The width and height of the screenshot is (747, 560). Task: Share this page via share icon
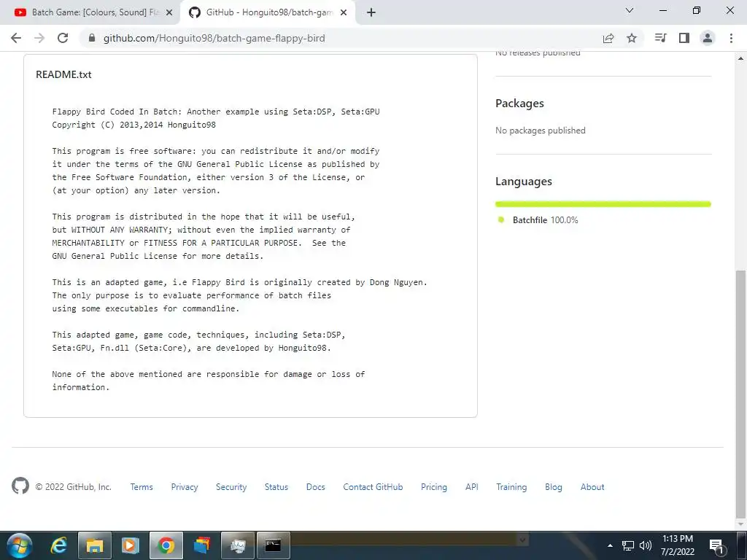tap(608, 38)
